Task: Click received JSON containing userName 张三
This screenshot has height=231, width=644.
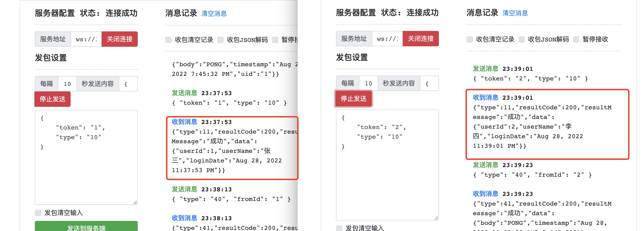Action: pyautogui.click(x=234, y=151)
